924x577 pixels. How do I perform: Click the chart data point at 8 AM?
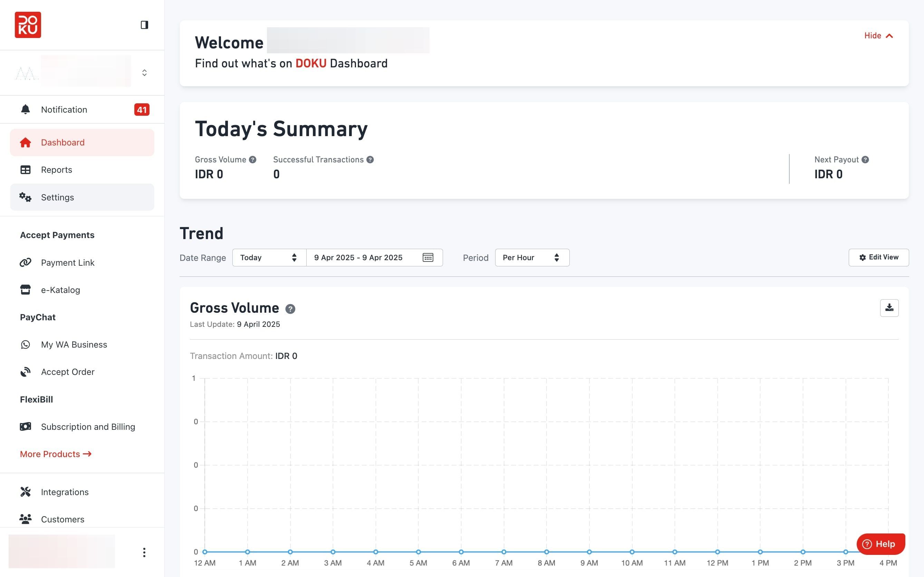[x=547, y=552]
